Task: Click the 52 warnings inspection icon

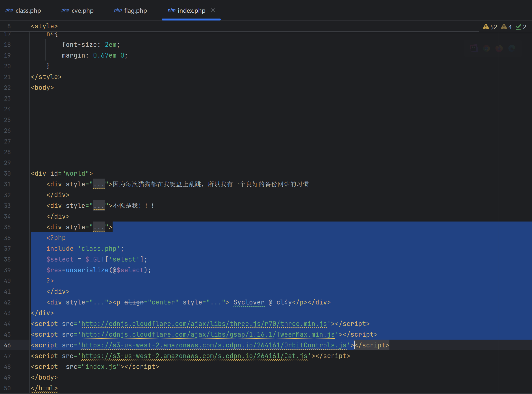Action: (x=486, y=27)
